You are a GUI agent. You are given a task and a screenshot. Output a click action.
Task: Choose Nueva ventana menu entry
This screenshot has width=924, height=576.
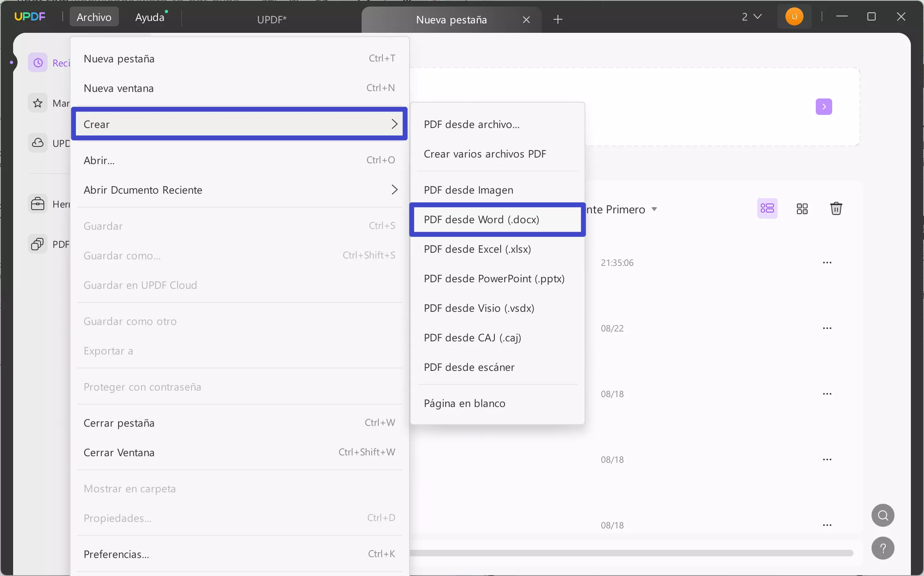tap(239, 88)
